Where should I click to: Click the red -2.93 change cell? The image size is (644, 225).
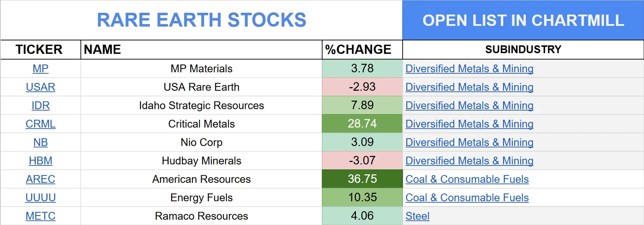[x=362, y=87]
